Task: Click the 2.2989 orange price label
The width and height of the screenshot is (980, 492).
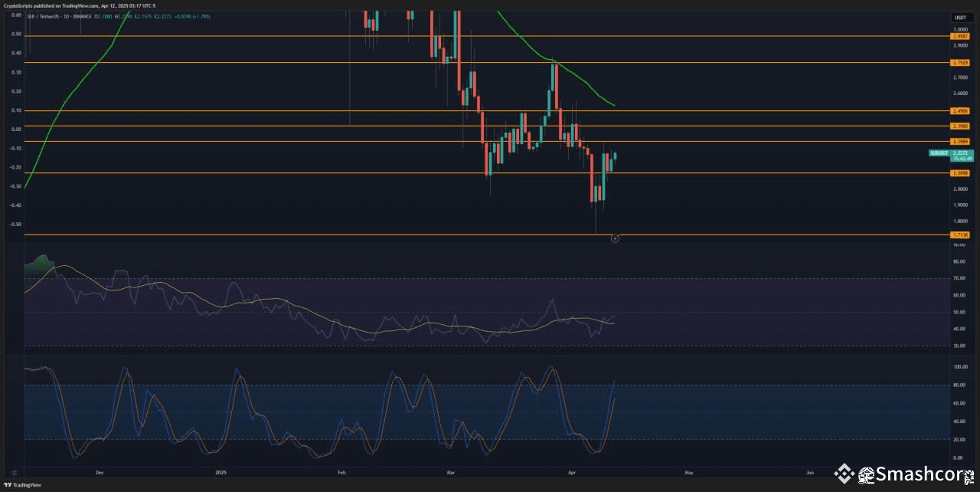Action: 960,142
